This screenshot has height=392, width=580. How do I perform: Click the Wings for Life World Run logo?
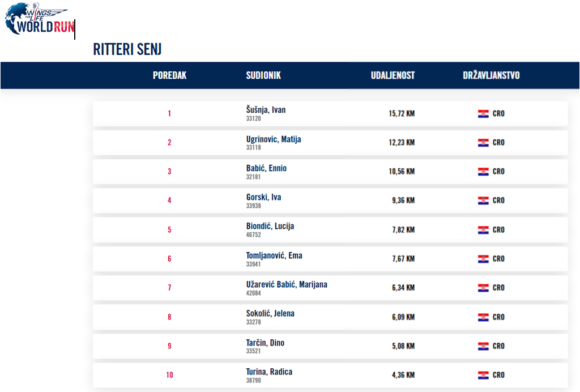tap(39, 19)
